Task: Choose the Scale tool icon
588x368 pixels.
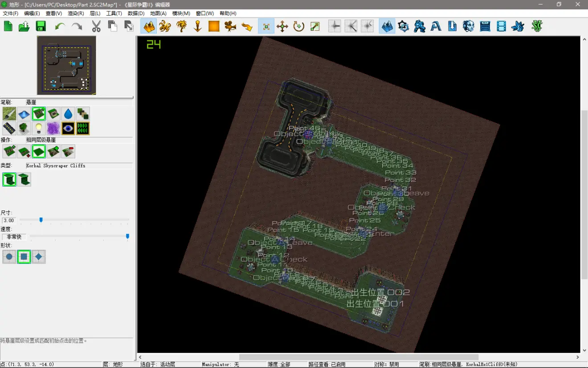Action: (x=315, y=26)
